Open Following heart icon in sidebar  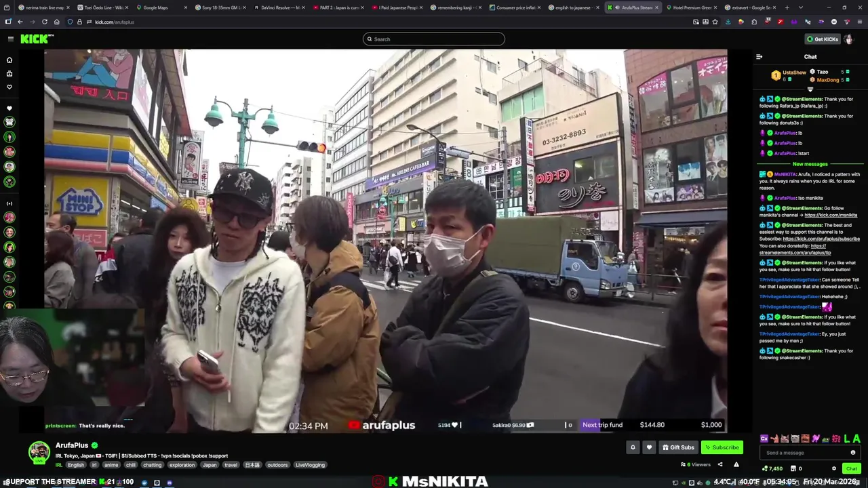[x=9, y=87]
